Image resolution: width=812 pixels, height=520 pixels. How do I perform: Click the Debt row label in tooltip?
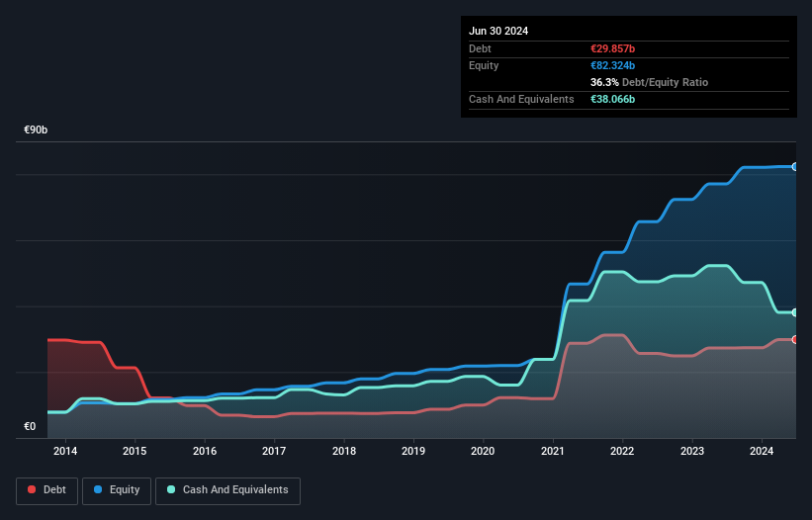click(480, 48)
